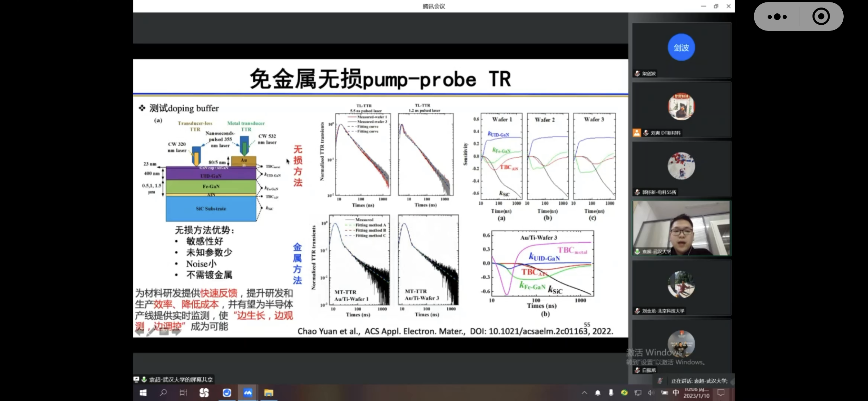Open the slideshow slide menu icon
The width and height of the screenshot is (868, 401).
pos(164,331)
